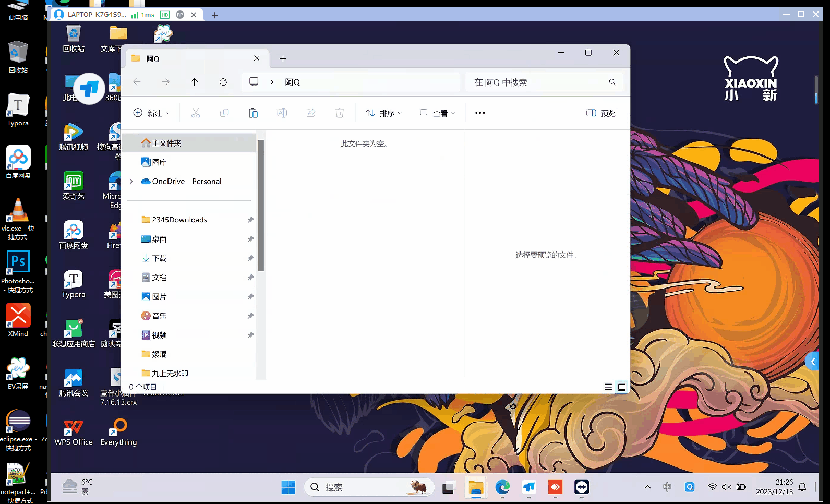830x504 pixels.
Task: Click 阿Q in the address bar
Action: point(292,82)
